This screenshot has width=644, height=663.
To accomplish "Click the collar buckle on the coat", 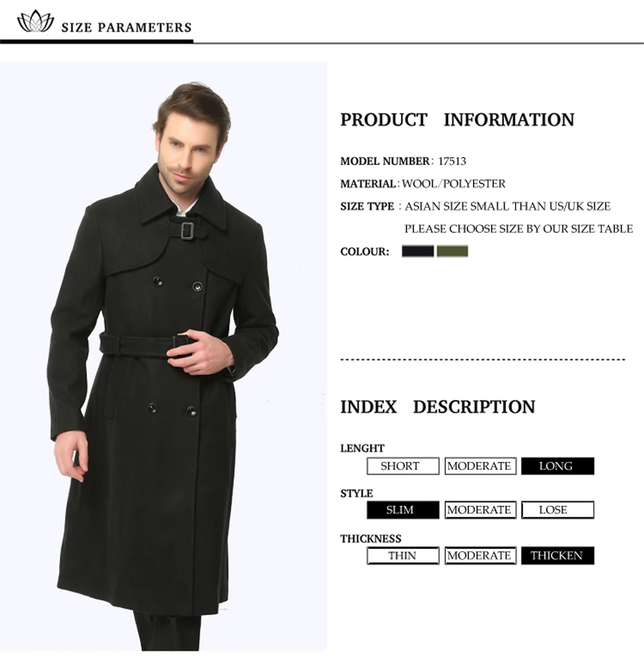I will click(187, 231).
